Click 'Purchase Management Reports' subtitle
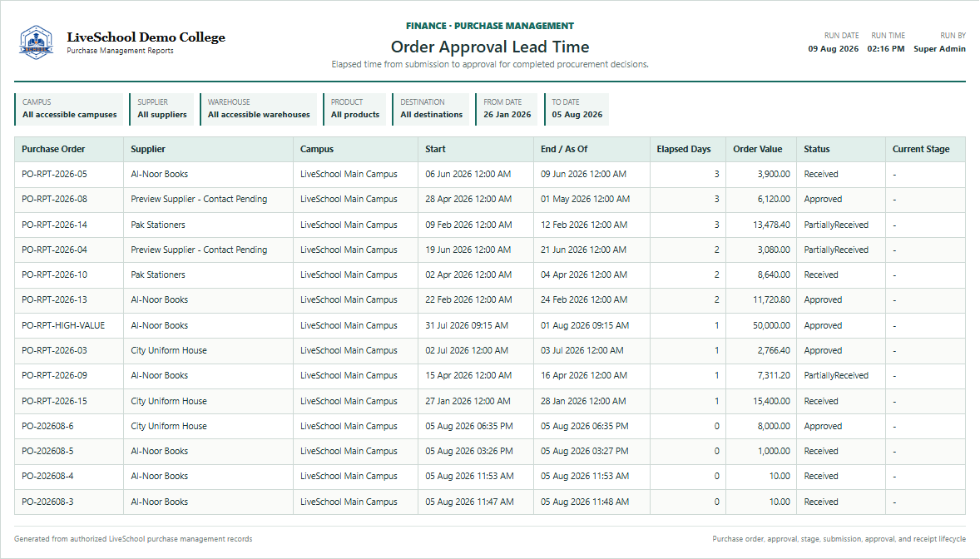The width and height of the screenshot is (980, 559). coord(120,51)
